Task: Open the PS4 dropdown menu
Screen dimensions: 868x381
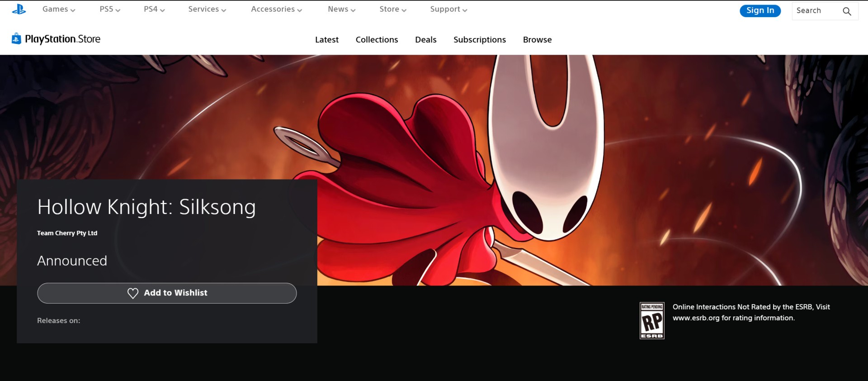Action: tap(154, 9)
